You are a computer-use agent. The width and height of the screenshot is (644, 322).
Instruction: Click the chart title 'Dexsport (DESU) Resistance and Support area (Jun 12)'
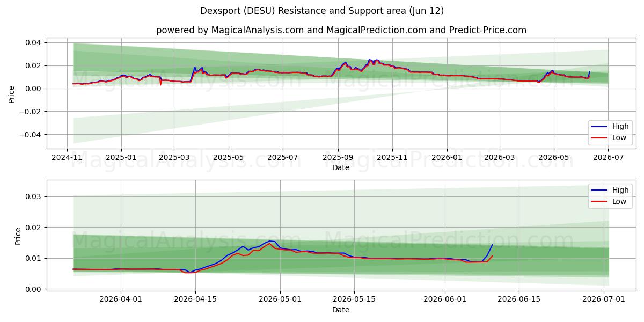322,11
